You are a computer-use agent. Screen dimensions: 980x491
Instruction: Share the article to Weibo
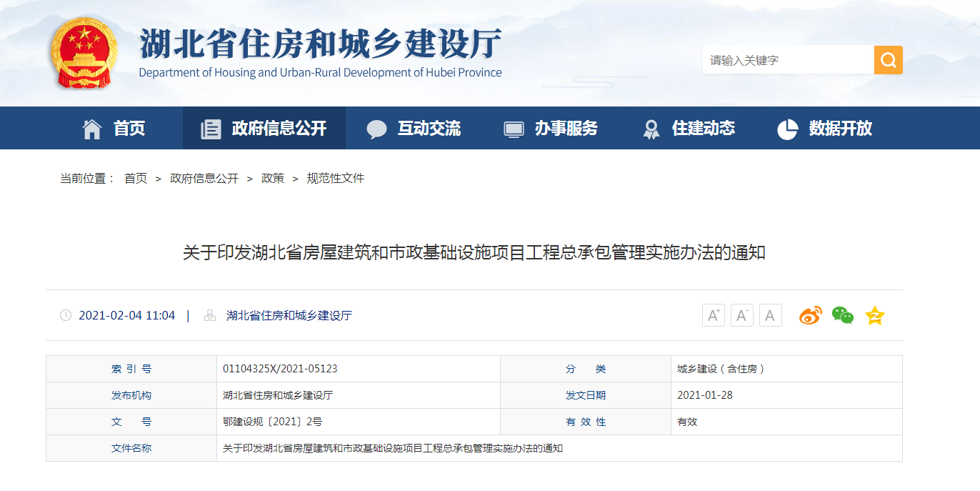810,315
